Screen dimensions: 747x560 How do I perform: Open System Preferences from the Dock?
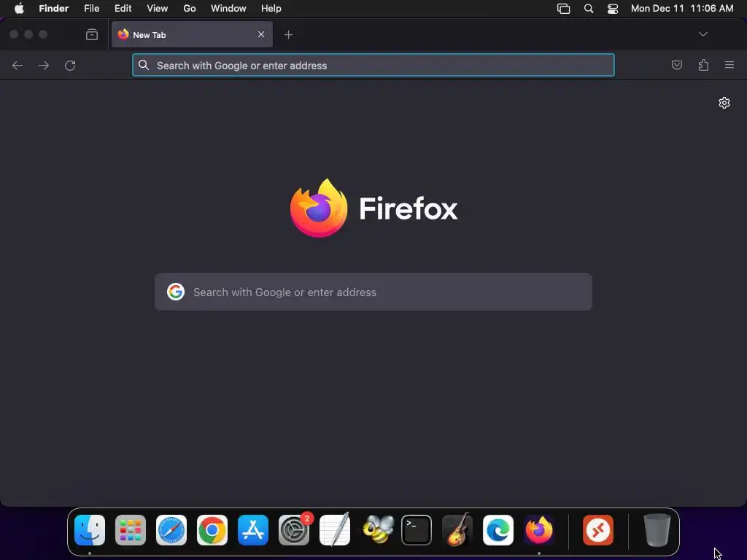click(x=294, y=530)
